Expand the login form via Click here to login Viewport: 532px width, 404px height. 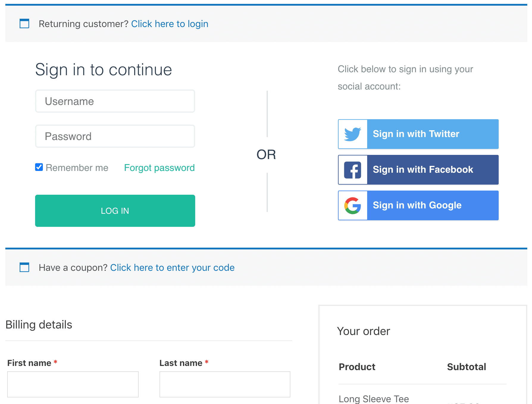pos(170,24)
